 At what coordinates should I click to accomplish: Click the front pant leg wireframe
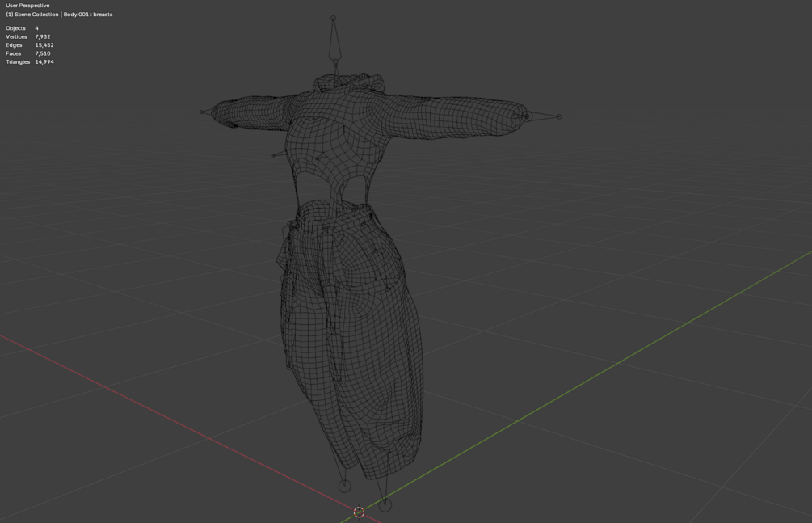point(378,363)
